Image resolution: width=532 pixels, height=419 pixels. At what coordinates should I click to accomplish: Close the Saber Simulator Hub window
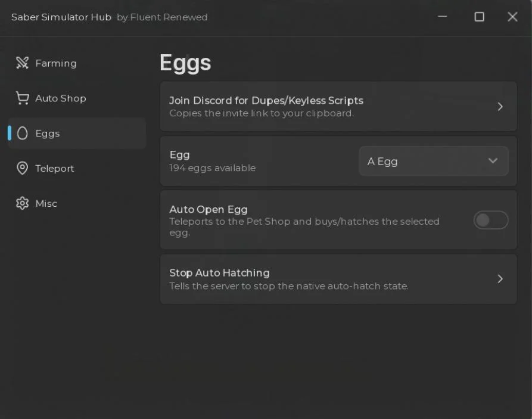[x=512, y=17]
